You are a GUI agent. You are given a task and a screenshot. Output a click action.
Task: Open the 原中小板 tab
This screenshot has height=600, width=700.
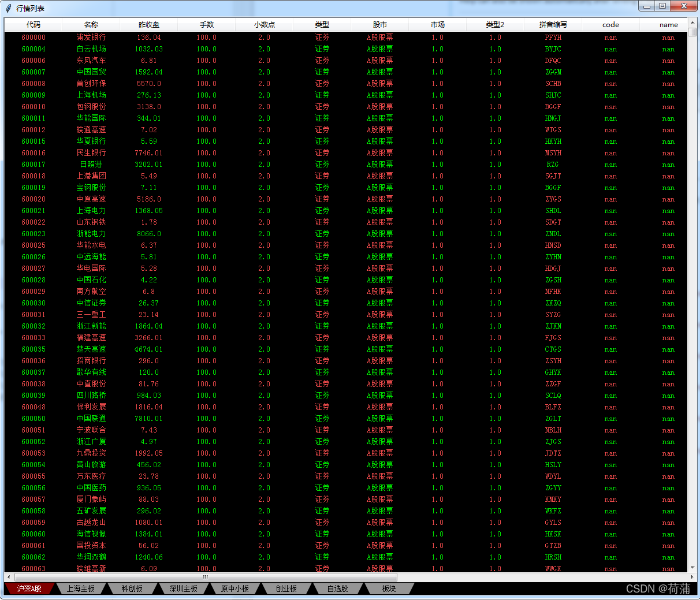(x=234, y=588)
